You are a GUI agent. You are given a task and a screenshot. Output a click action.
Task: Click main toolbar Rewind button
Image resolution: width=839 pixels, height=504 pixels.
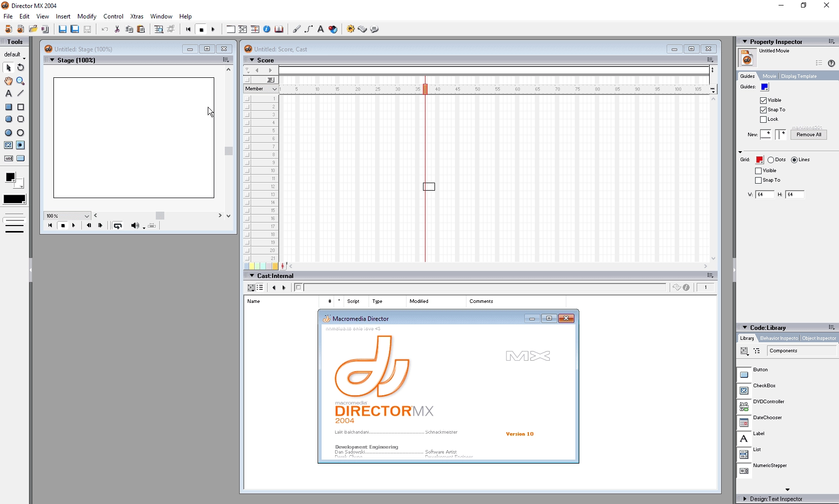tap(188, 29)
